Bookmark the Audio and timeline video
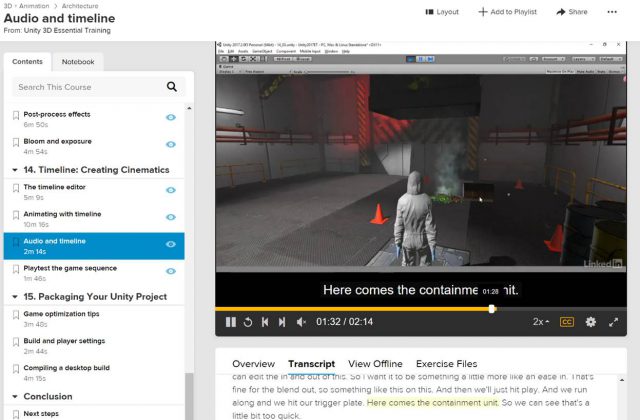Screen dimensions: 640x420 16,242
